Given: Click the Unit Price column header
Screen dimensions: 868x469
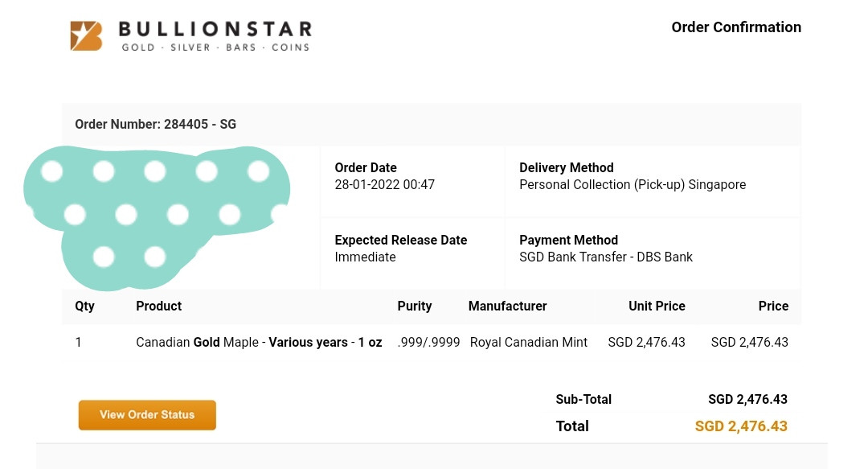Looking at the screenshot, I should coord(657,306).
